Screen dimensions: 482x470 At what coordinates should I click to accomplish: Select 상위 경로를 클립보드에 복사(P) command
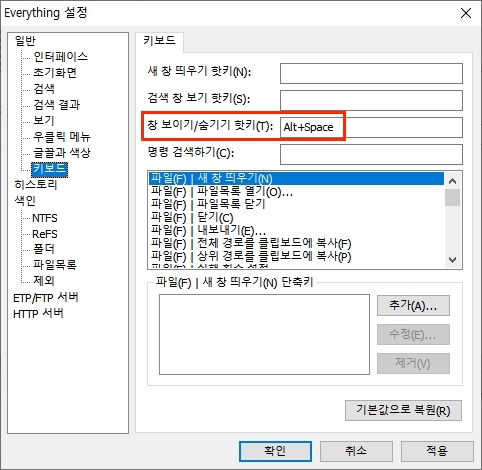point(296,256)
